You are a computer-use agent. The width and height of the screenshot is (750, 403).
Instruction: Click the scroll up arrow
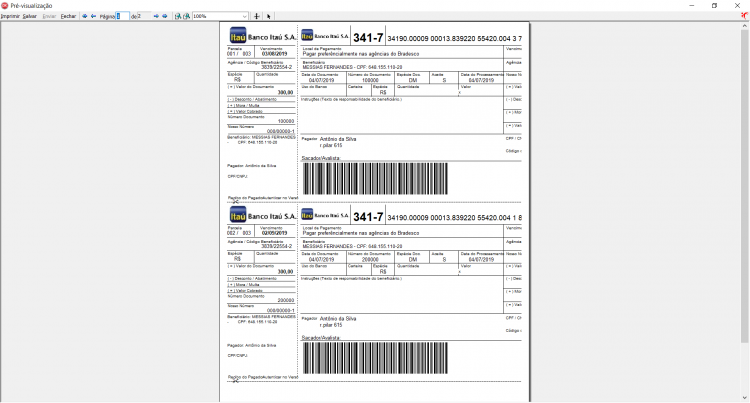point(745,25)
